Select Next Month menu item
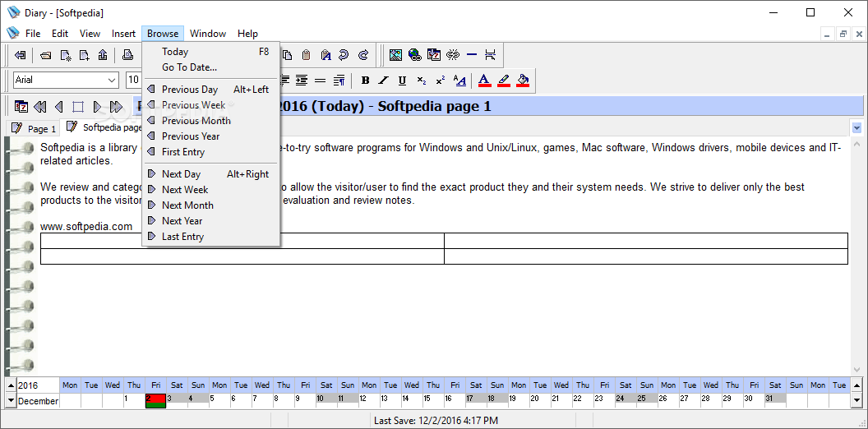This screenshot has width=868, height=429. click(x=210, y=205)
